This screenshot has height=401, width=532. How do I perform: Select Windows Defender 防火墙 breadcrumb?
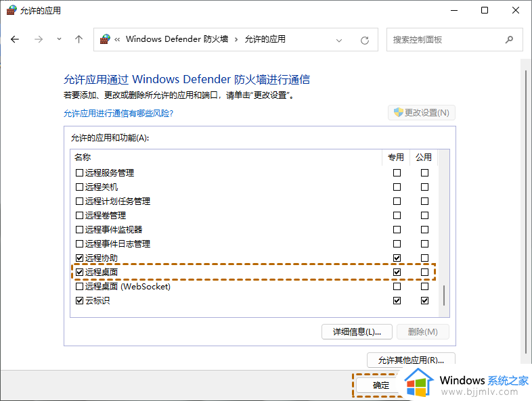[x=177, y=39]
